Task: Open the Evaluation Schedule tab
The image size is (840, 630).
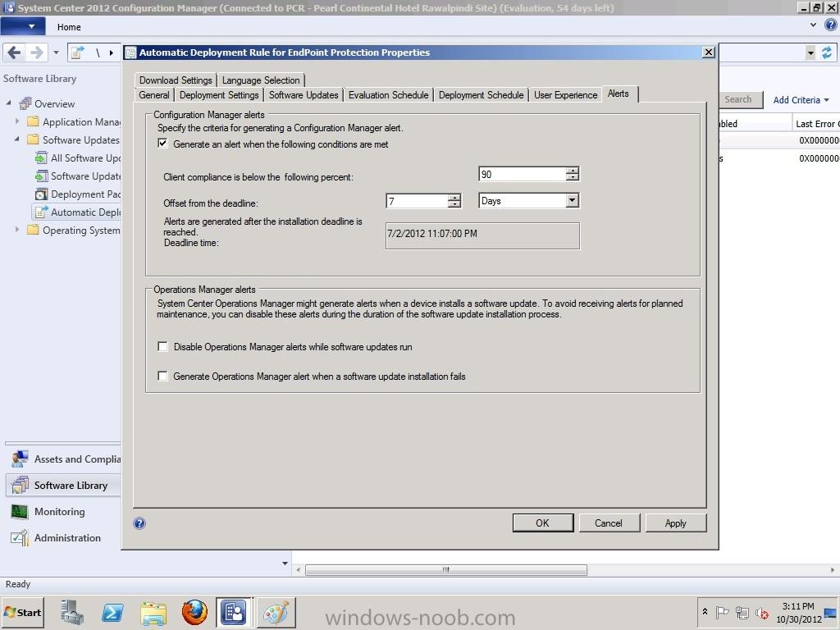Action: [x=388, y=95]
